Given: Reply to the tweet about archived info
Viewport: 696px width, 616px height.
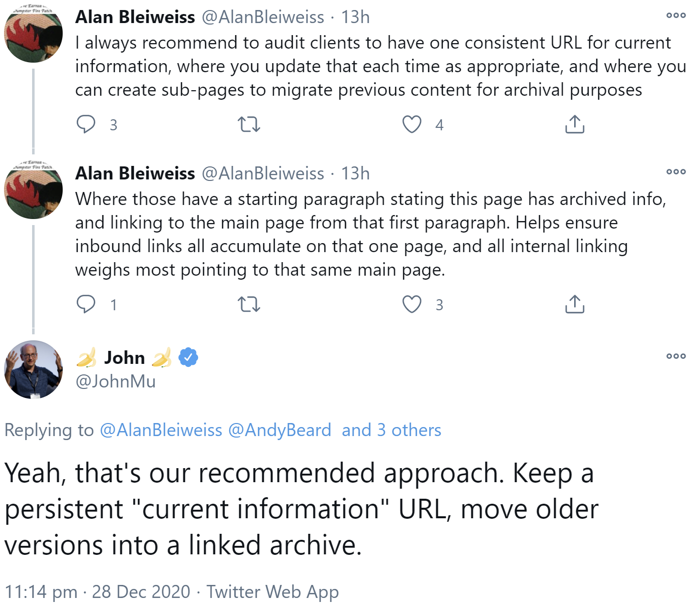Looking at the screenshot, I should (x=86, y=304).
